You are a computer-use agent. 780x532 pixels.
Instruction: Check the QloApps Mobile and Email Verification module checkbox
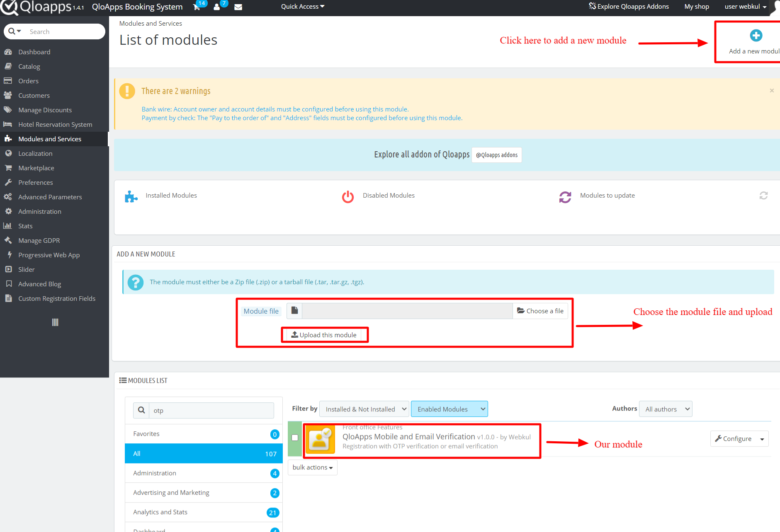[x=295, y=438]
